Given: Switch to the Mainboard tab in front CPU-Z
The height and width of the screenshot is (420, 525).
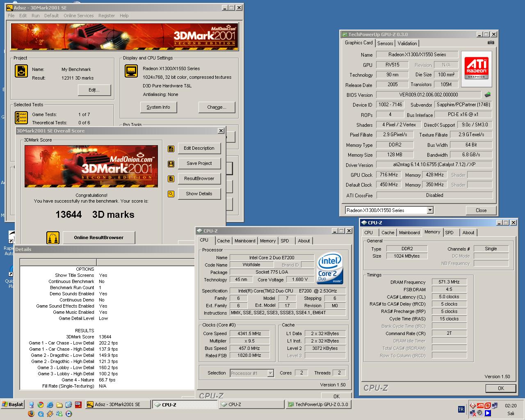Looking at the screenshot, I should tap(245, 241).
